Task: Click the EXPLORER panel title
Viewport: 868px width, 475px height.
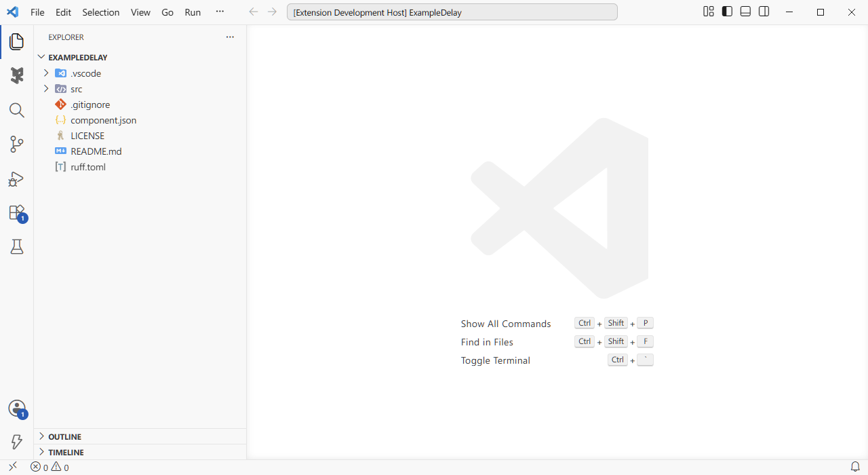Action: tap(66, 37)
